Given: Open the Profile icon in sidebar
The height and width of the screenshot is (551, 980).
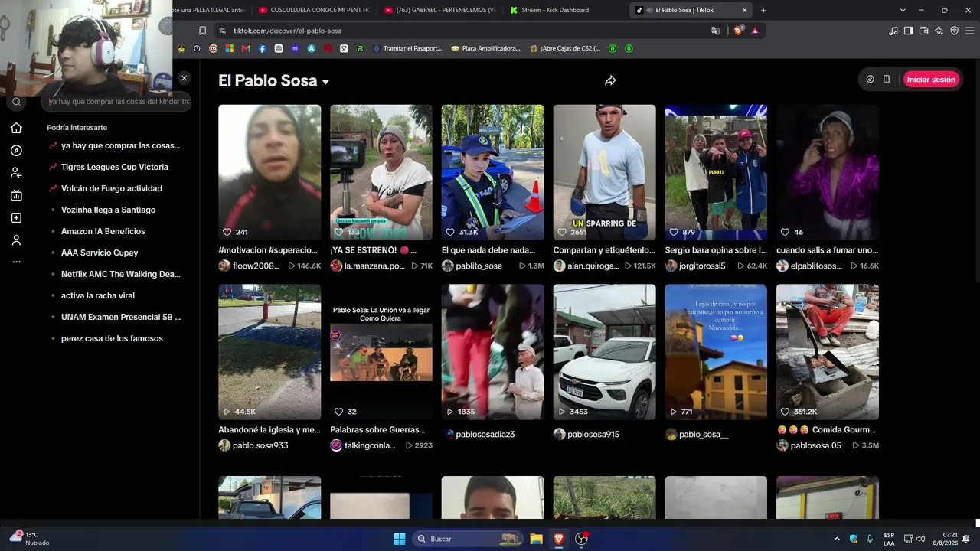Looking at the screenshot, I should point(16,240).
